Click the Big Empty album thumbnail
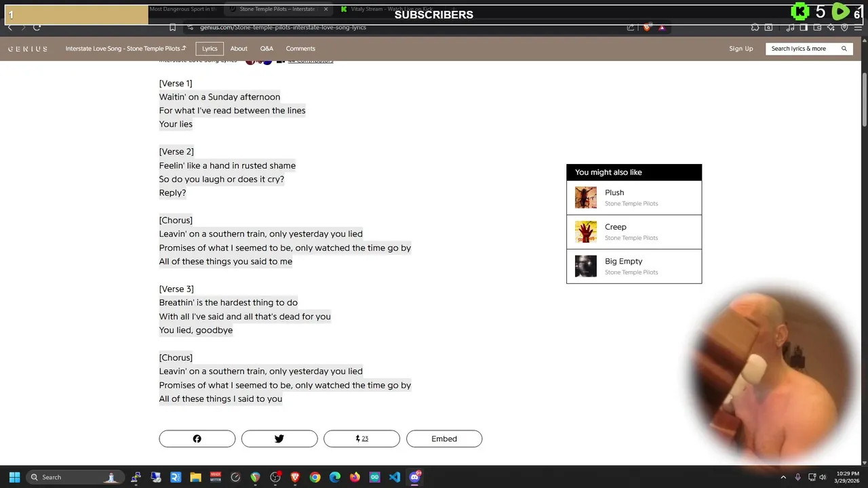 [586, 266]
